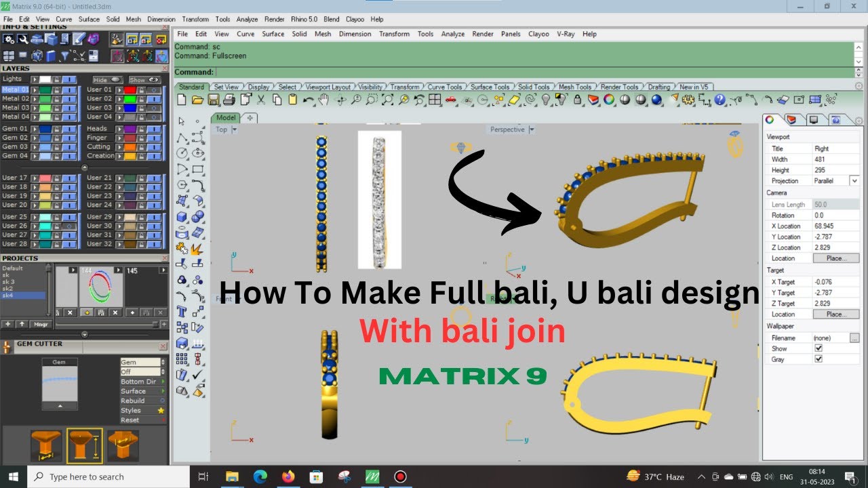
Task: Toggle the Show layers eye switch
Action: click(144, 80)
